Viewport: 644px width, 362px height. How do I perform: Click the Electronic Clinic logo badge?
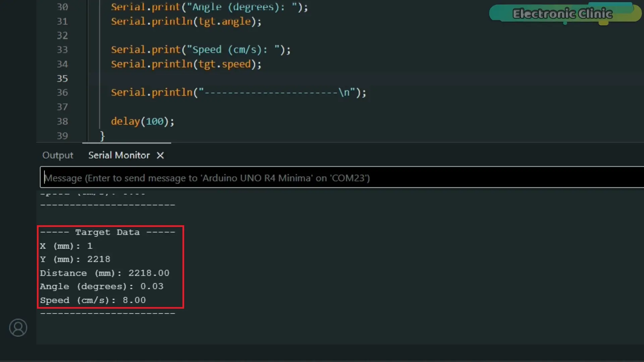pyautogui.click(x=565, y=13)
